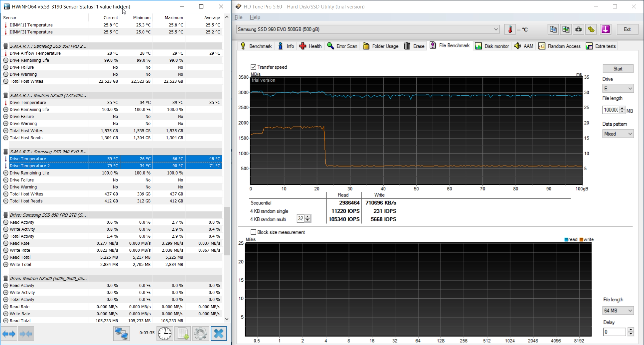Click the HWiNFO reset clock icon
The width and height of the screenshot is (644, 345).
click(165, 333)
